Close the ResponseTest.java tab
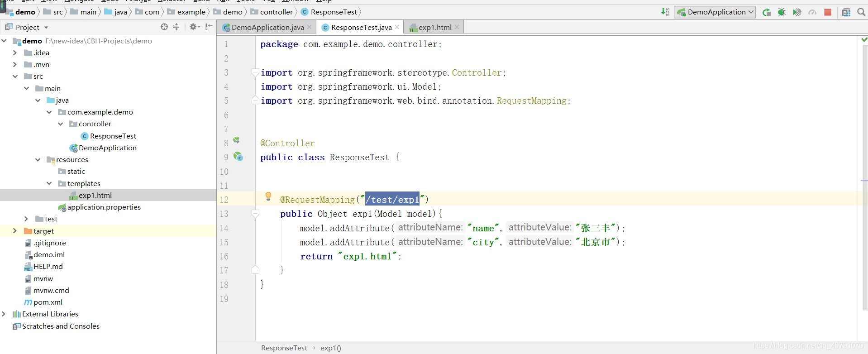This screenshot has width=868, height=354. click(397, 27)
